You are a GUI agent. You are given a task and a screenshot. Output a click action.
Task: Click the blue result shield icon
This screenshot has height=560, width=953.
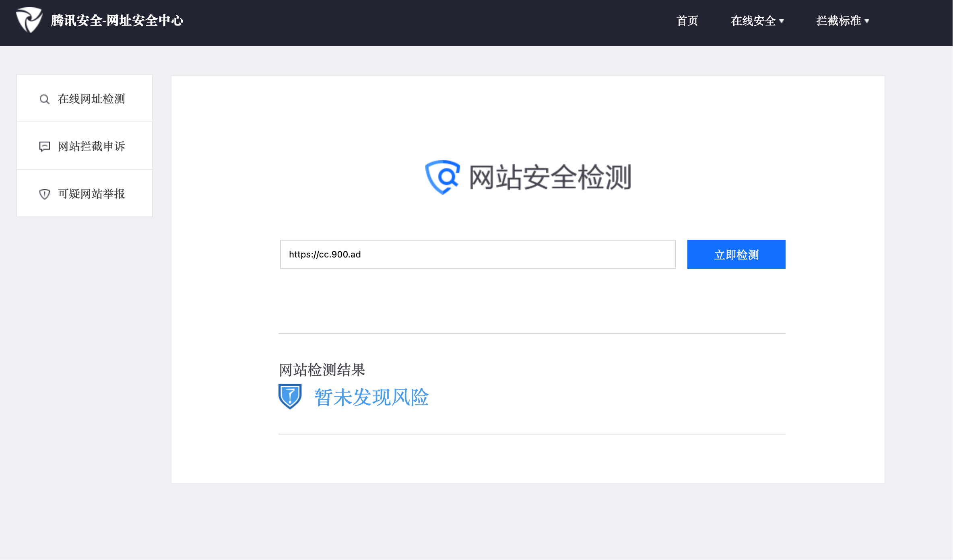(290, 396)
